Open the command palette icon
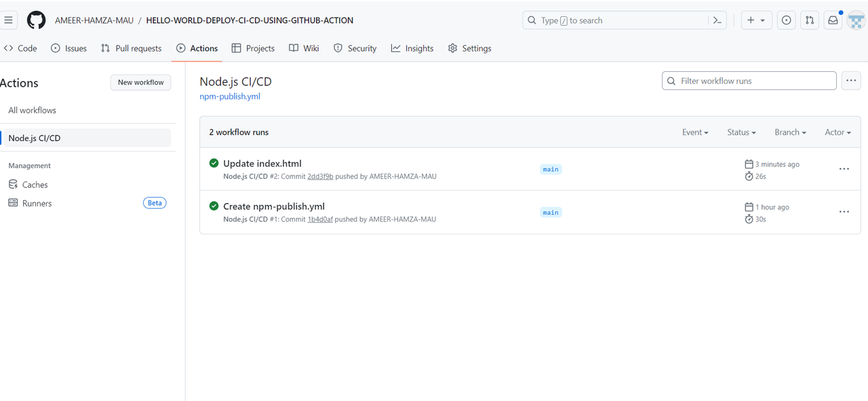Screen dimensions: 868x401 pyautogui.click(x=717, y=20)
